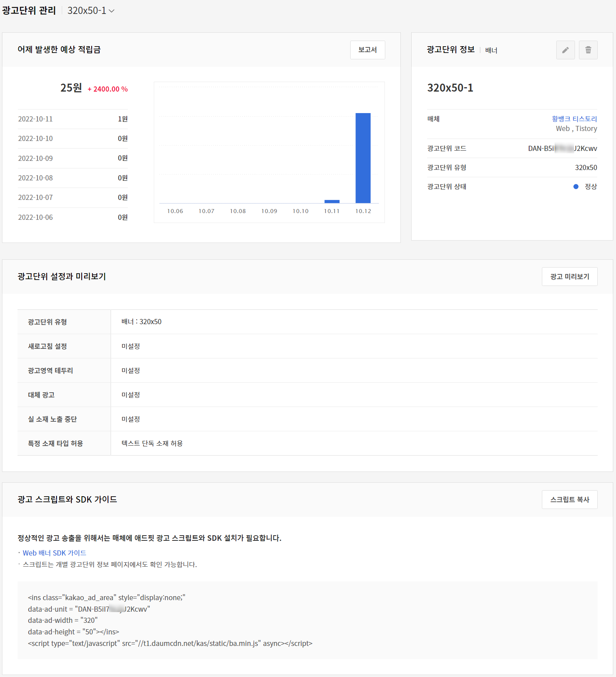
Task: Click the 배너 : 320x50 setting value
Action: coord(141,322)
